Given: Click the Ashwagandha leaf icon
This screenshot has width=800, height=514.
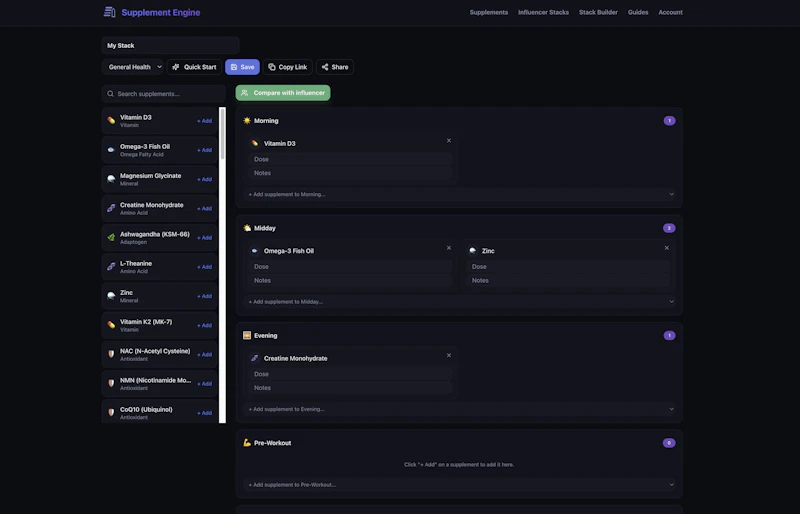Looking at the screenshot, I should [x=111, y=237].
